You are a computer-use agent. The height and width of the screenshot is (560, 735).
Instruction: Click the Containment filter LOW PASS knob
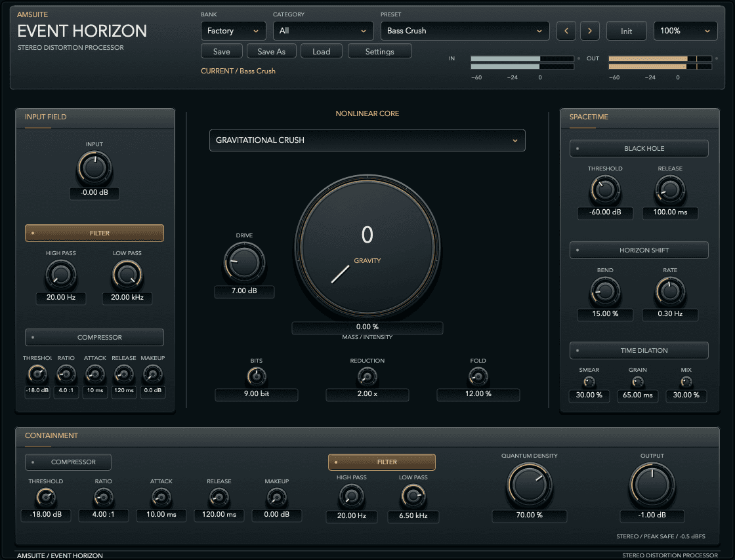(x=413, y=496)
